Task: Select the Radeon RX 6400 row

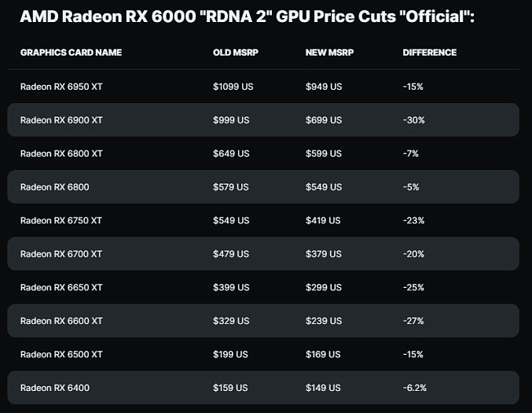Action: pyautogui.click(x=263, y=388)
